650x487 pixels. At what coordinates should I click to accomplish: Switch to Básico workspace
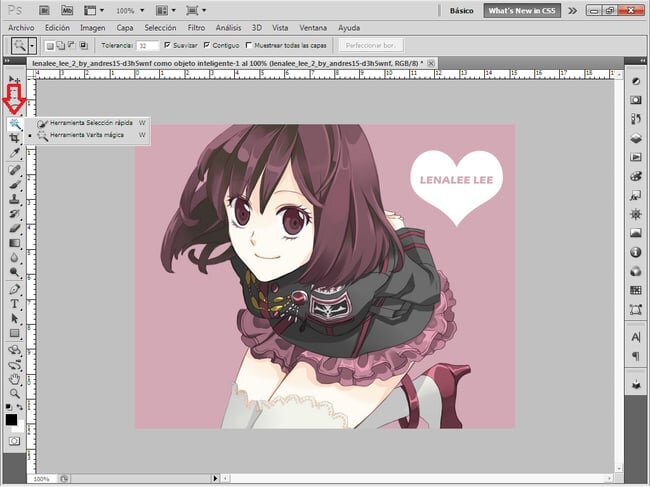point(461,11)
